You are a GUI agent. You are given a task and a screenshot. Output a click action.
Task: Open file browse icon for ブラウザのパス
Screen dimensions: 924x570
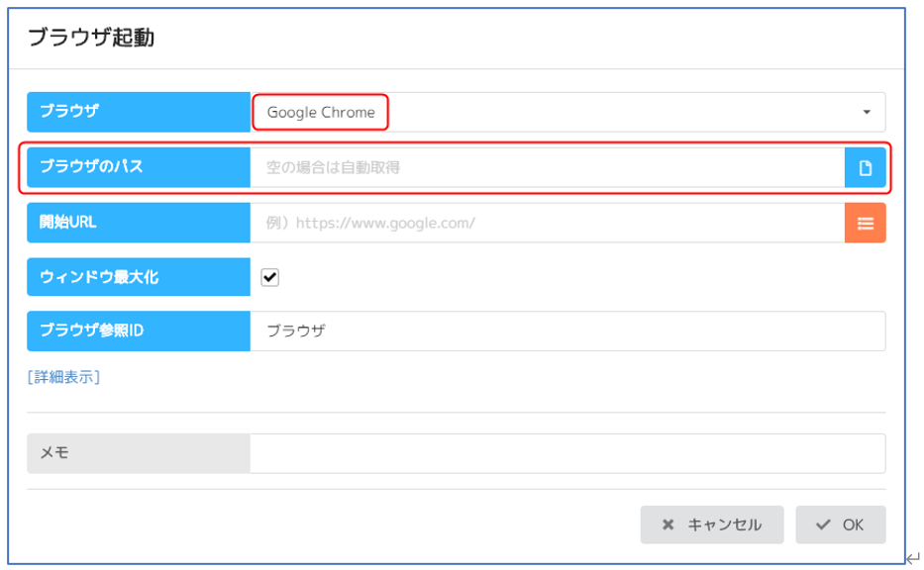tap(865, 168)
